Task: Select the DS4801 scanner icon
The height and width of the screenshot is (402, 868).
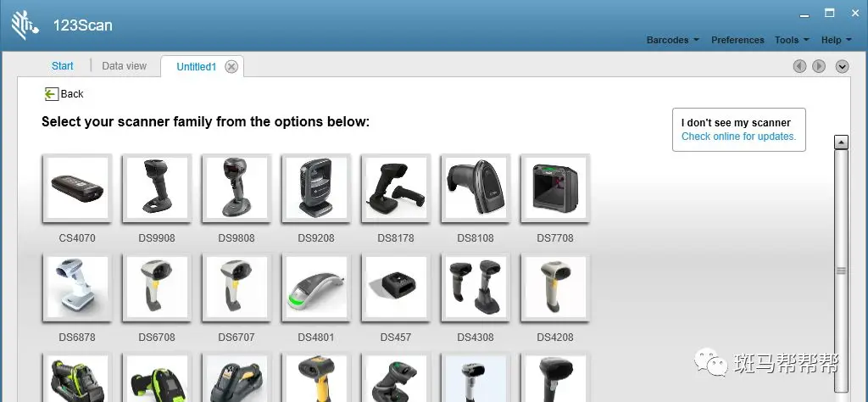Action: tap(316, 288)
